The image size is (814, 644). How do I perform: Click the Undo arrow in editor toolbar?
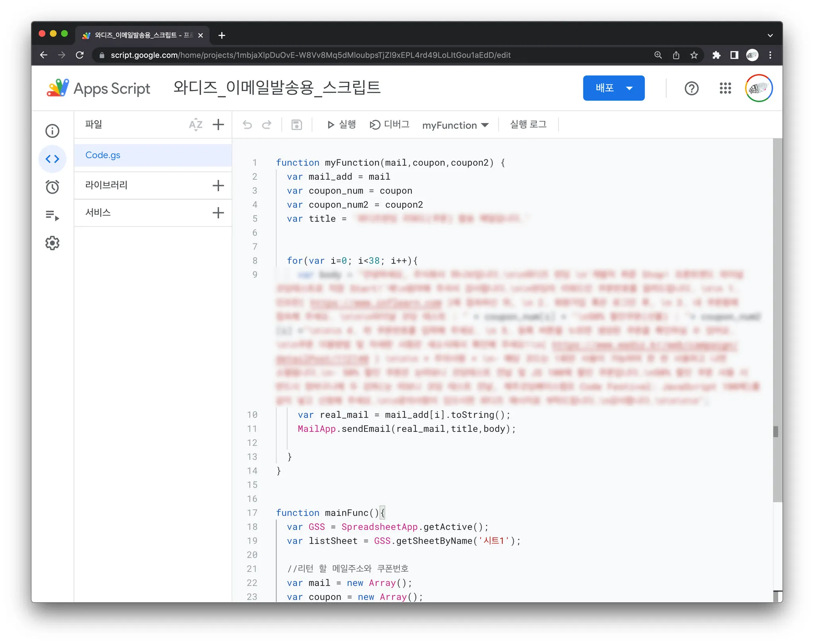[247, 125]
